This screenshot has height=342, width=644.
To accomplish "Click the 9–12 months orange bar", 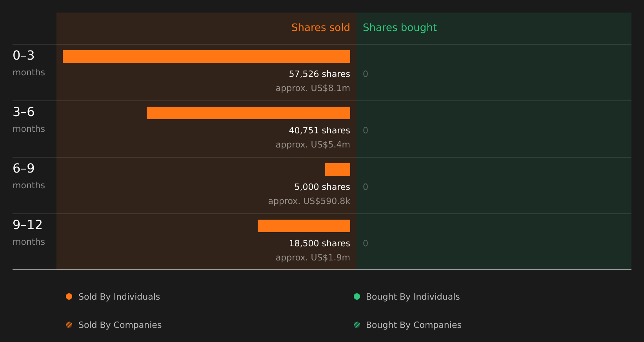I will click(x=304, y=226).
